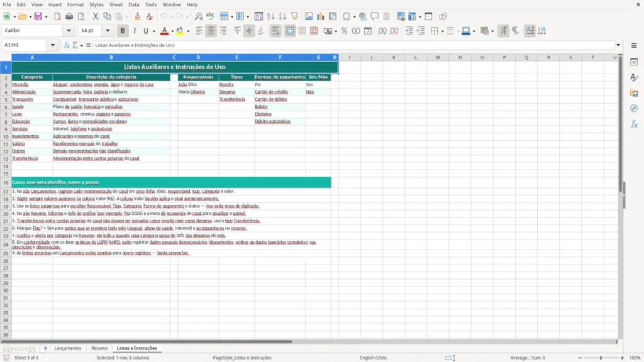This screenshot has width=644, height=362.
Task: Click English (USA) language status
Action: (373, 358)
